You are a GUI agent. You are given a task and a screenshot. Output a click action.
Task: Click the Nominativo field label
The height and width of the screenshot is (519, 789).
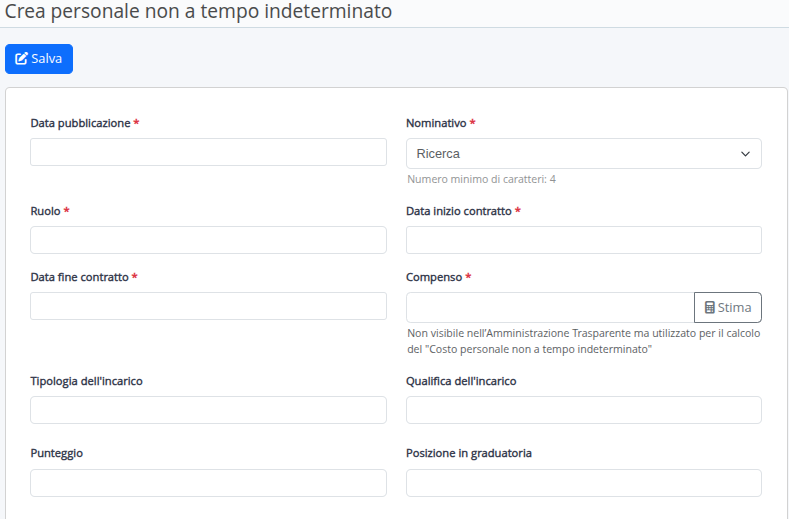pyautogui.click(x=436, y=123)
